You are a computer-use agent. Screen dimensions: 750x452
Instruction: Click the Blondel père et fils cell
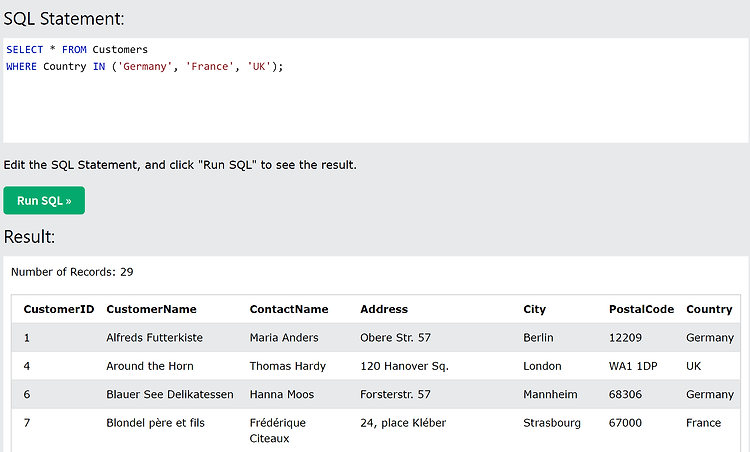click(155, 423)
